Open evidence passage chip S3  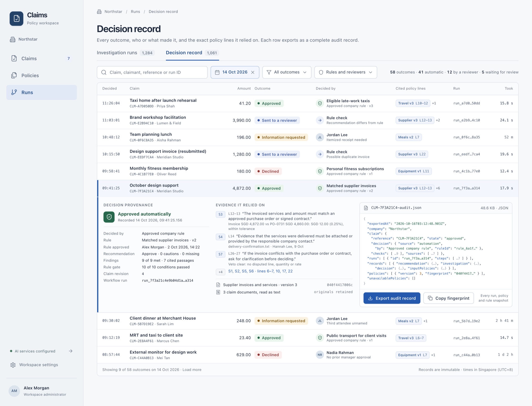coord(221,214)
